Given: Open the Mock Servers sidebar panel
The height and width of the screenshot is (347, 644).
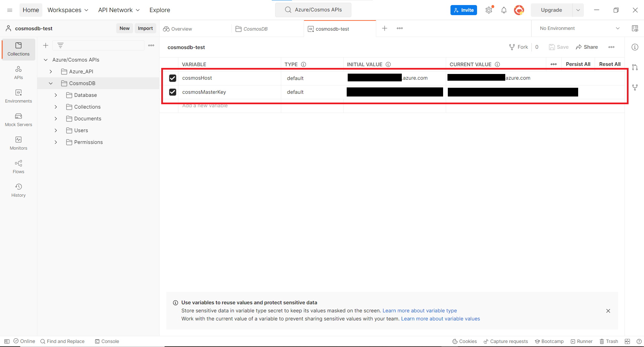Looking at the screenshot, I should click(x=18, y=120).
